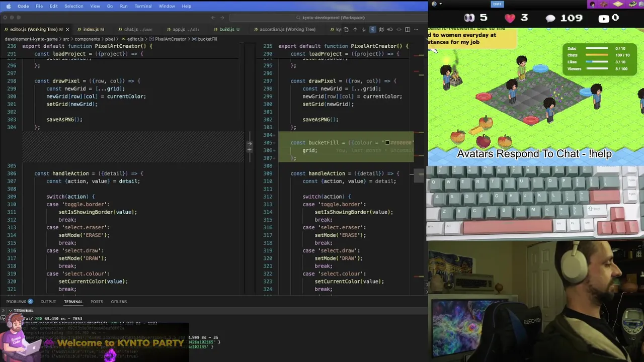
Task: Click the car icon in purple bar
Action: 633,5
